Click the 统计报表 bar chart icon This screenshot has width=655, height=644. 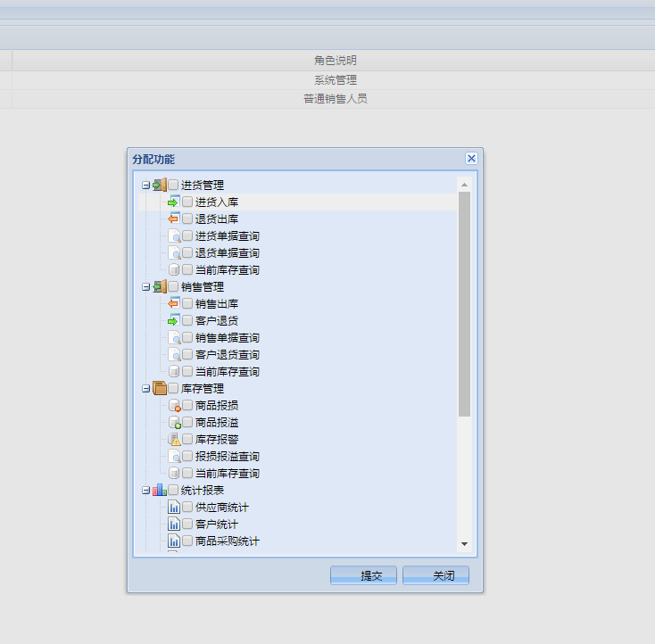pos(160,490)
